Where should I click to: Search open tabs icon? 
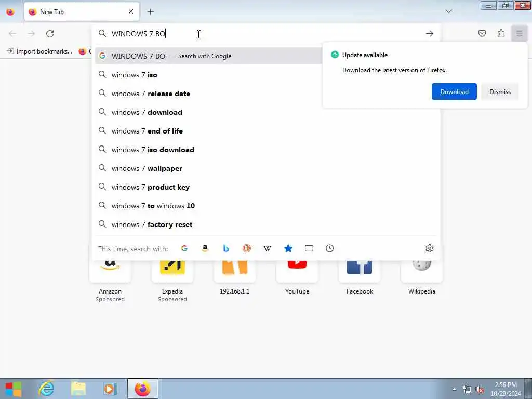[309, 248]
